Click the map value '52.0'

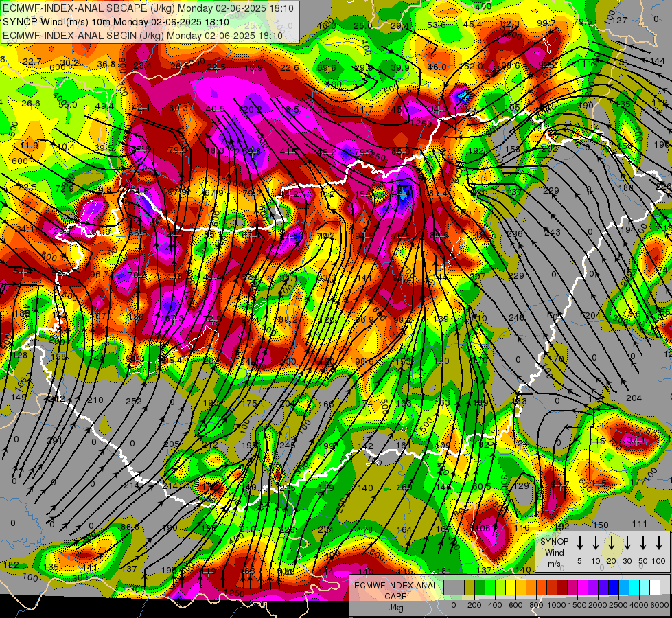pyautogui.click(x=473, y=66)
